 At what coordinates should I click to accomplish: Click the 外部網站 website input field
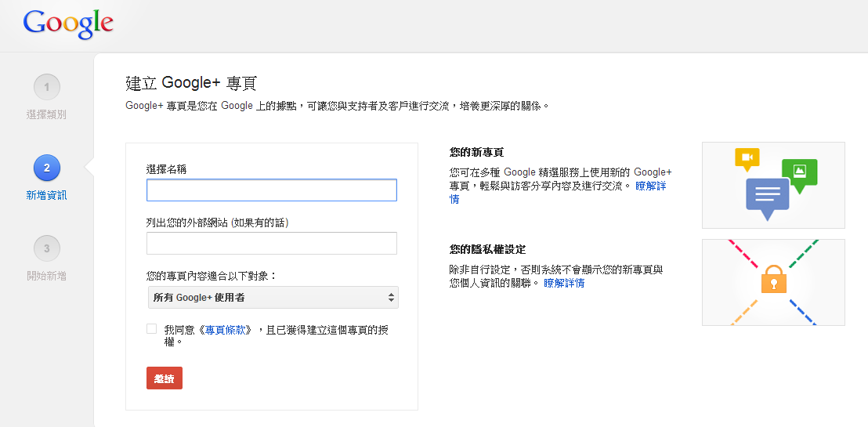coord(272,243)
